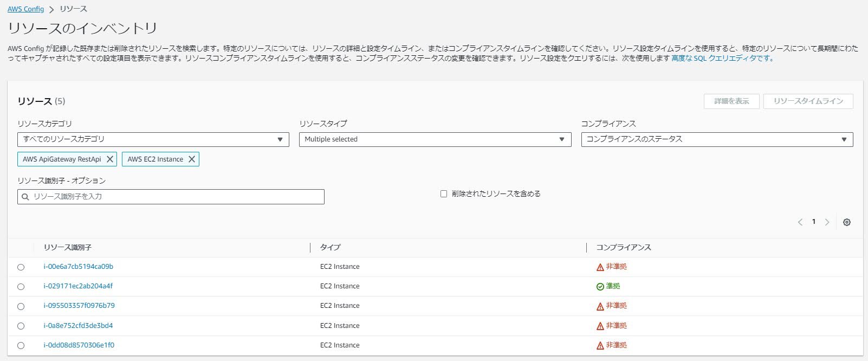868x361 pixels.
Task: Navigate to AWS Config breadcrumb
Action: 25,9
